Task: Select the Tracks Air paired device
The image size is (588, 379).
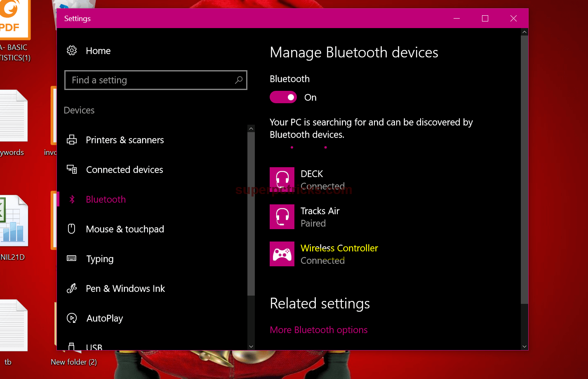Action: (320, 216)
